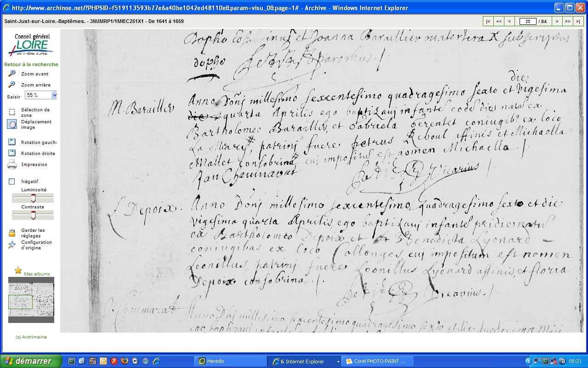Click the page overview thumbnail
Screen dimensions: 588x368
point(31,299)
